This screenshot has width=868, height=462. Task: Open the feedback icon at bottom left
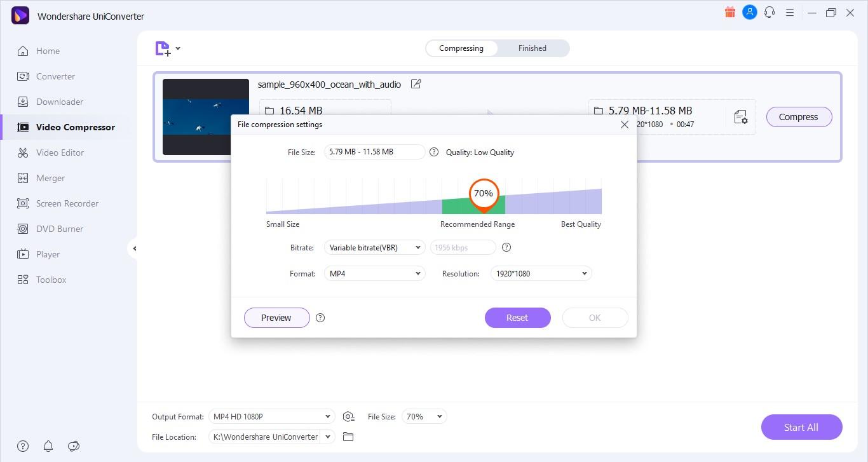pyautogui.click(x=74, y=446)
